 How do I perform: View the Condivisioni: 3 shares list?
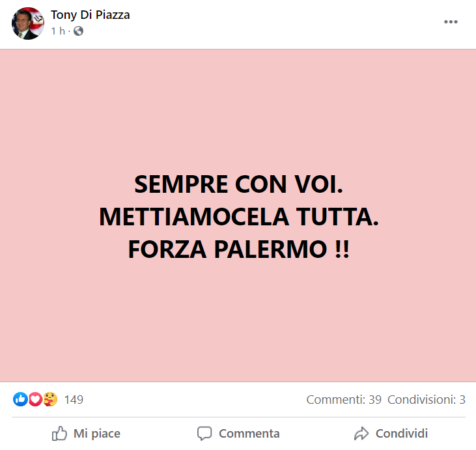426,399
